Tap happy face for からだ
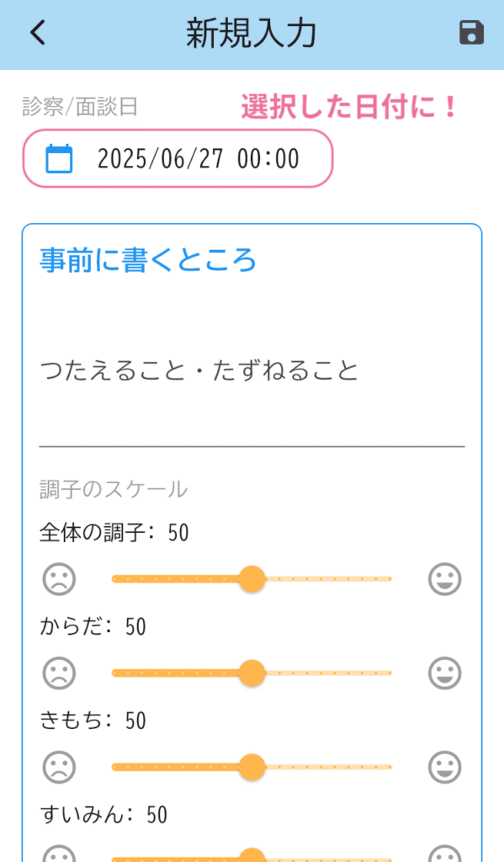504x862 pixels. 444,673
